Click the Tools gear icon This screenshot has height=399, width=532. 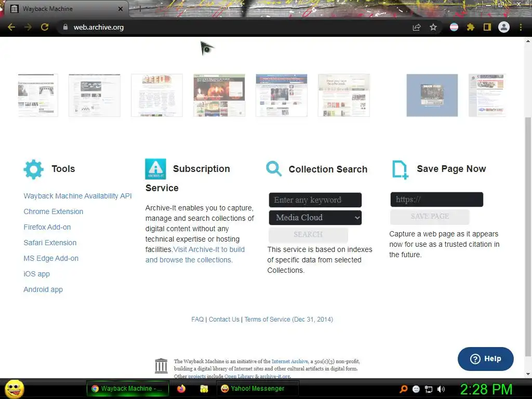click(x=34, y=169)
